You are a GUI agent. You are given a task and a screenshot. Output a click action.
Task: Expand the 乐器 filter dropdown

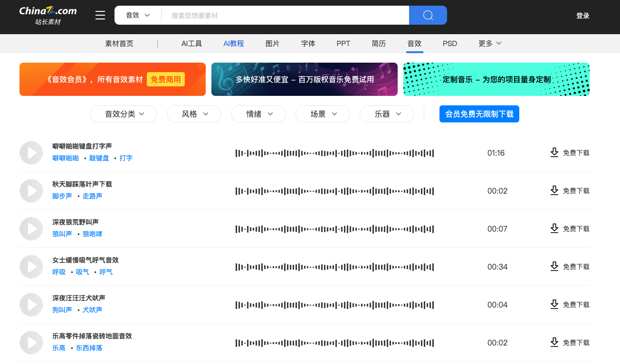click(x=387, y=114)
